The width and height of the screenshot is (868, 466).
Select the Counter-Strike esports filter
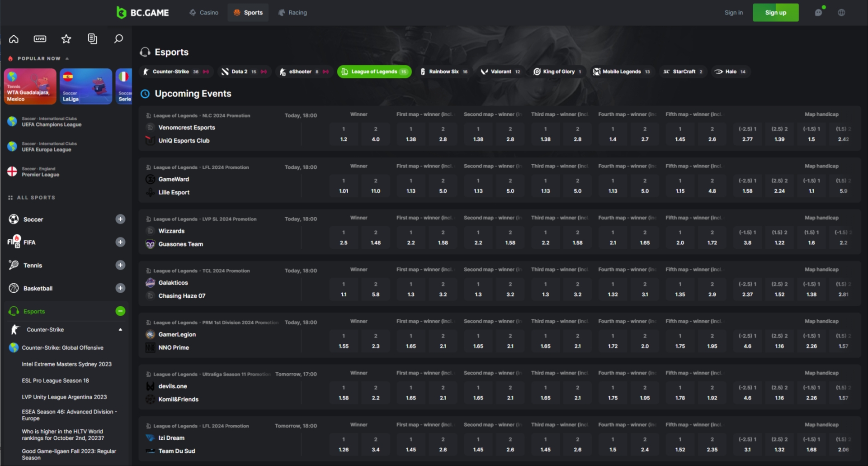(175, 72)
